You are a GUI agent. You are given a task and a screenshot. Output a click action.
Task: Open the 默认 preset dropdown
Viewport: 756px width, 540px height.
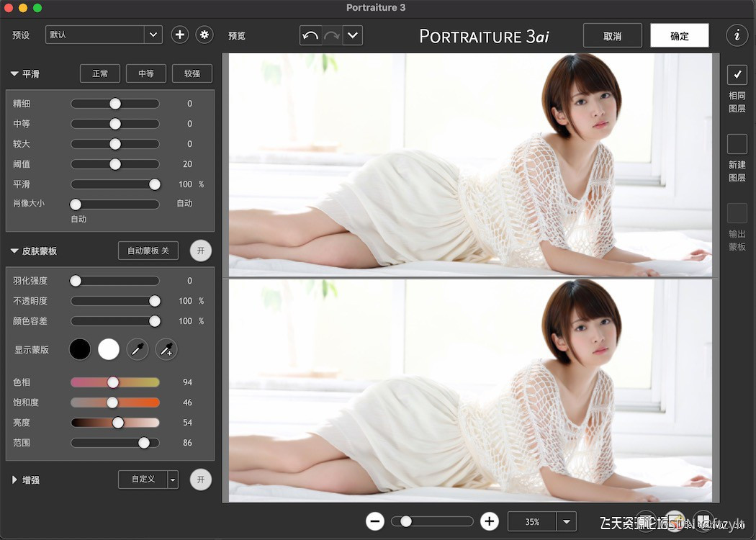tap(104, 35)
